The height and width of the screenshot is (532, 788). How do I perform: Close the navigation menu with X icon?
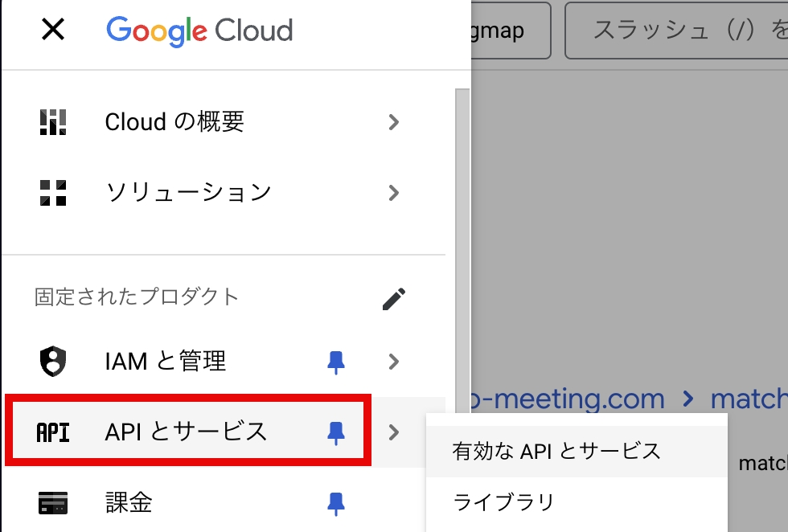53,31
